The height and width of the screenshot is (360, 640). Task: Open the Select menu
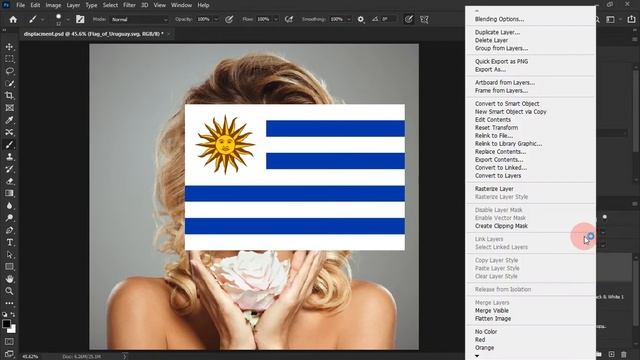(110, 5)
